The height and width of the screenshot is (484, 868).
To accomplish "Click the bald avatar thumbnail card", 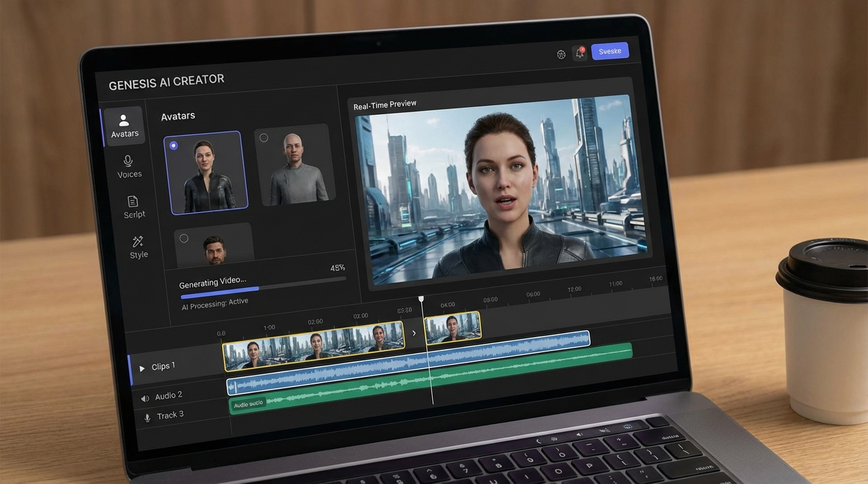I will 295,164.
